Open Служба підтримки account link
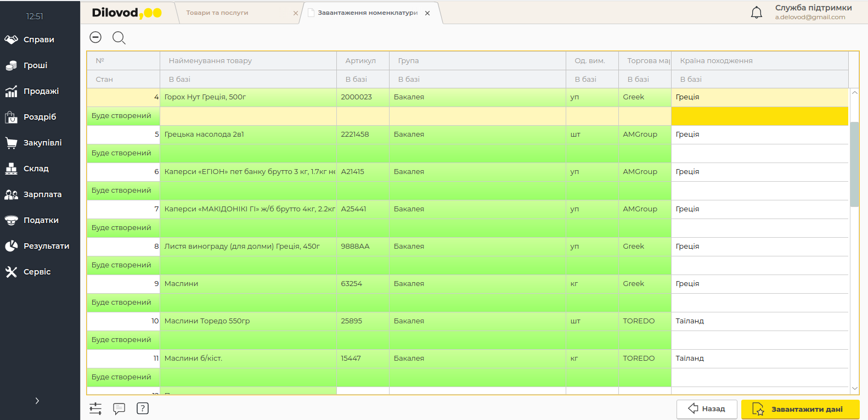Viewport: 868px width, 420px height. coord(813,12)
